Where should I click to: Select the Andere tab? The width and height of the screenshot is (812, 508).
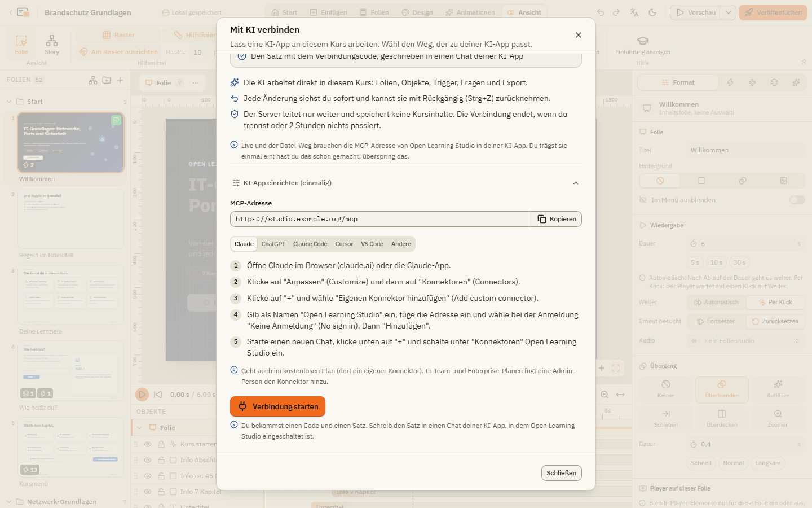[x=401, y=244]
